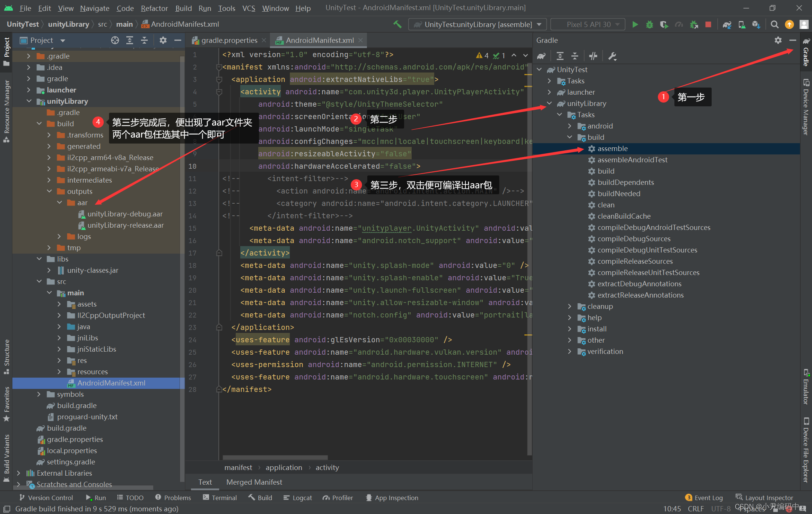This screenshot has width=812, height=514.
Task: Expand all in Gradle panel toolbar
Action: 560,56
